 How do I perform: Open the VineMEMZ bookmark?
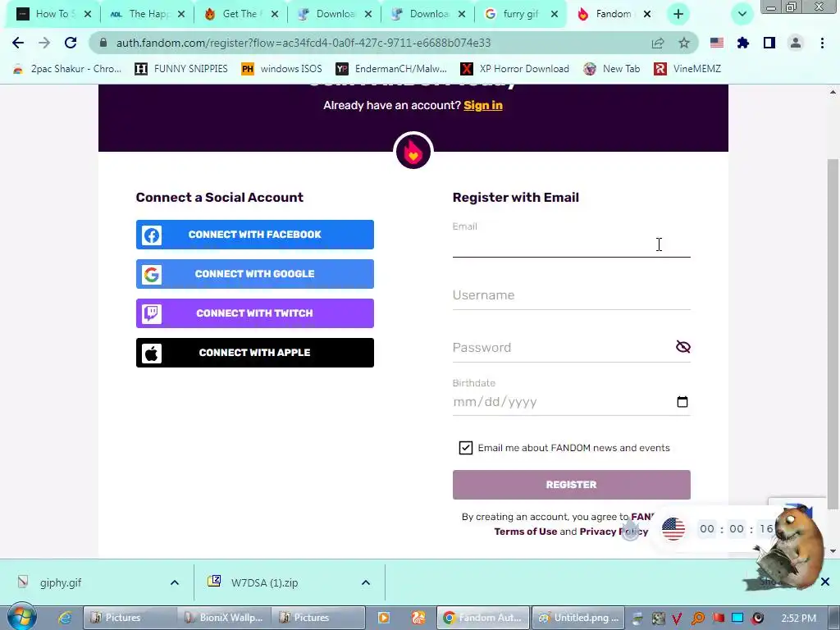[x=687, y=69]
